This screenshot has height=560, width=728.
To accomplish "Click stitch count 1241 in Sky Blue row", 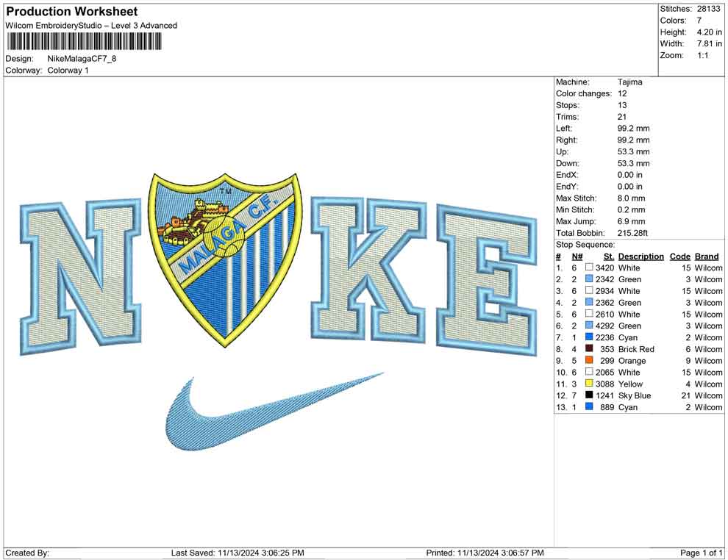I will [x=605, y=395].
